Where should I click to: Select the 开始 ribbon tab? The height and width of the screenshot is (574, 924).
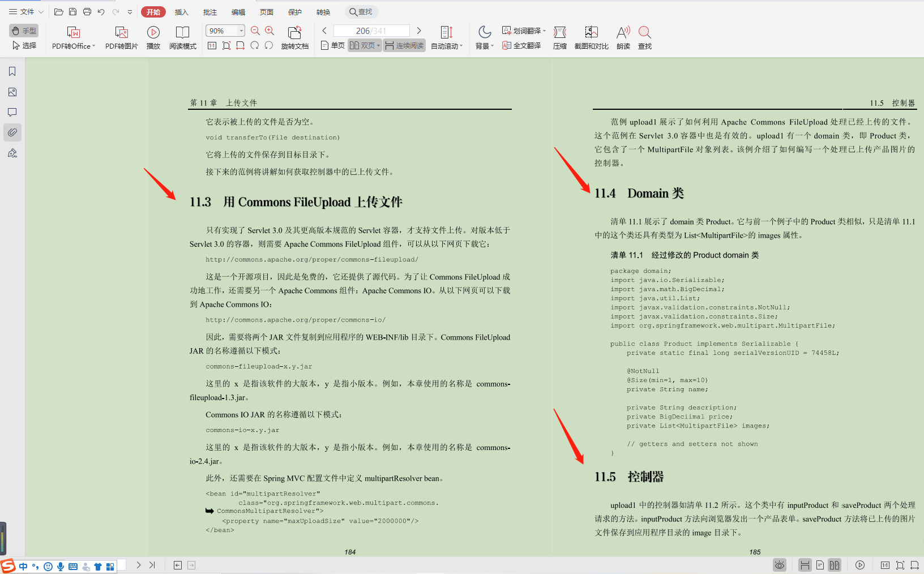click(x=153, y=12)
